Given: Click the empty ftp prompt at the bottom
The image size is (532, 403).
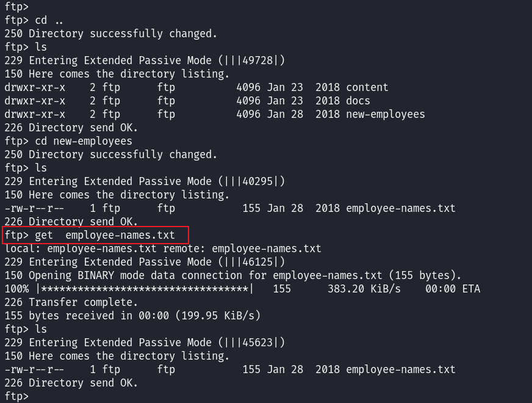Looking at the screenshot, I should [16, 396].
